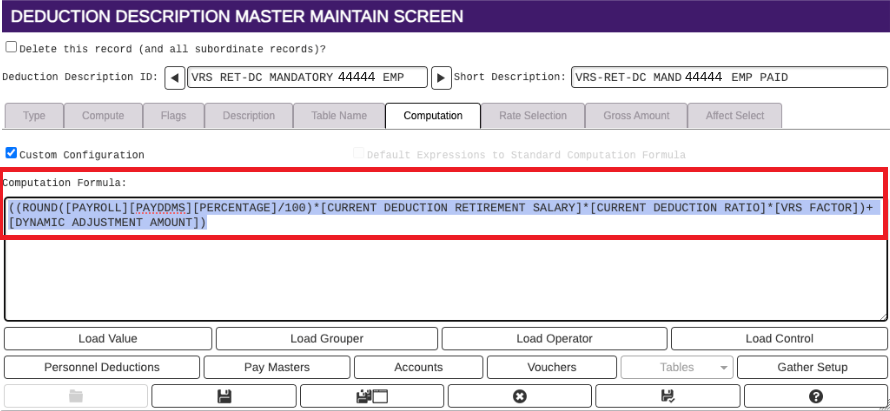Viewport: 890px width, 411px height.
Task: Click the floppy disk save icon button
Action: [224, 396]
